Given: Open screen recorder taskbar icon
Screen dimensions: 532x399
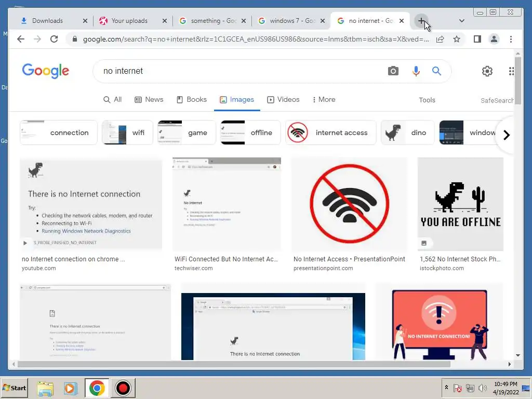Looking at the screenshot, I should coord(123,388).
